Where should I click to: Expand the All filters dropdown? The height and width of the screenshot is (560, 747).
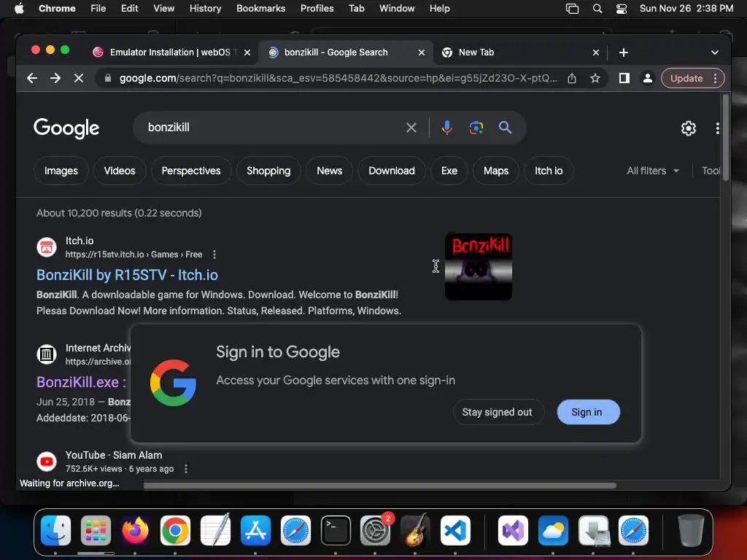click(x=653, y=171)
